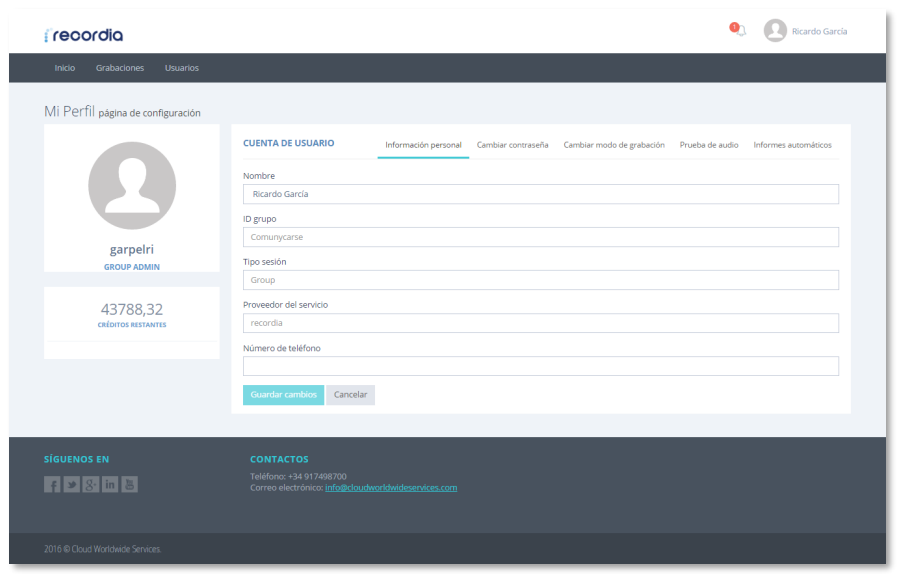This screenshot has width=897, height=574.
Task: Click the CUENTA DE USUARIO heading
Action: point(289,143)
